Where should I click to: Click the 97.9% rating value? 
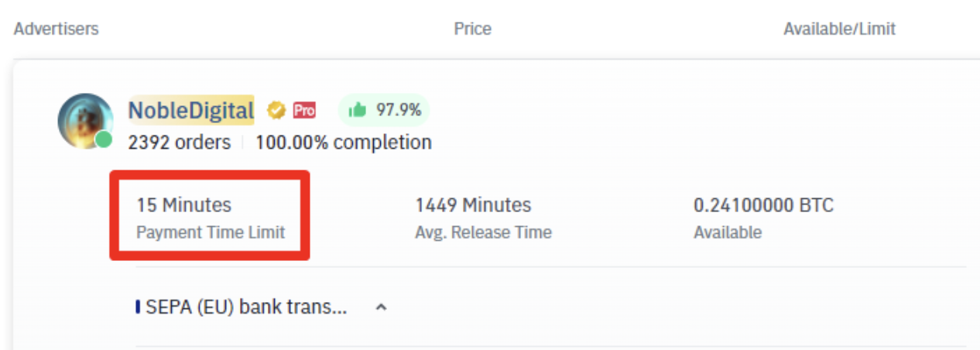tap(399, 111)
